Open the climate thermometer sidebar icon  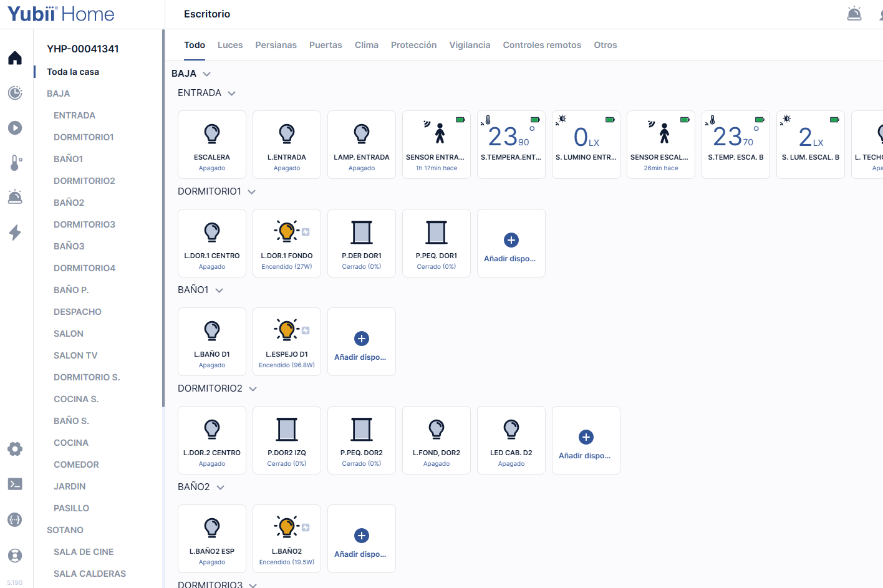[x=16, y=163]
